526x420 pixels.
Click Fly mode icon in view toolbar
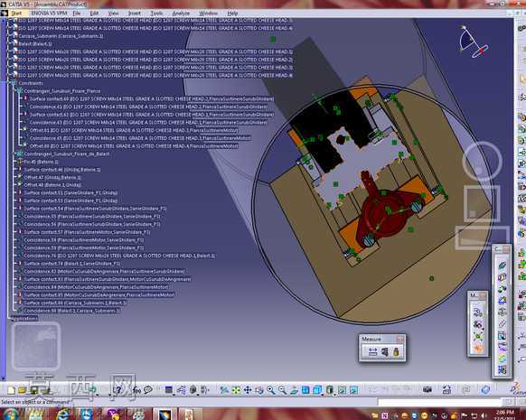click(x=224, y=390)
